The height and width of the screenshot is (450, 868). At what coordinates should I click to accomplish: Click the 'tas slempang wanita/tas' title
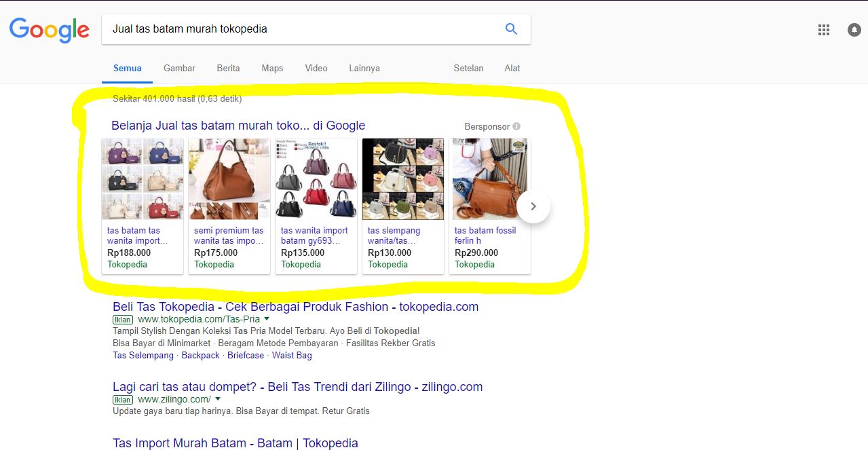point(394,236)
